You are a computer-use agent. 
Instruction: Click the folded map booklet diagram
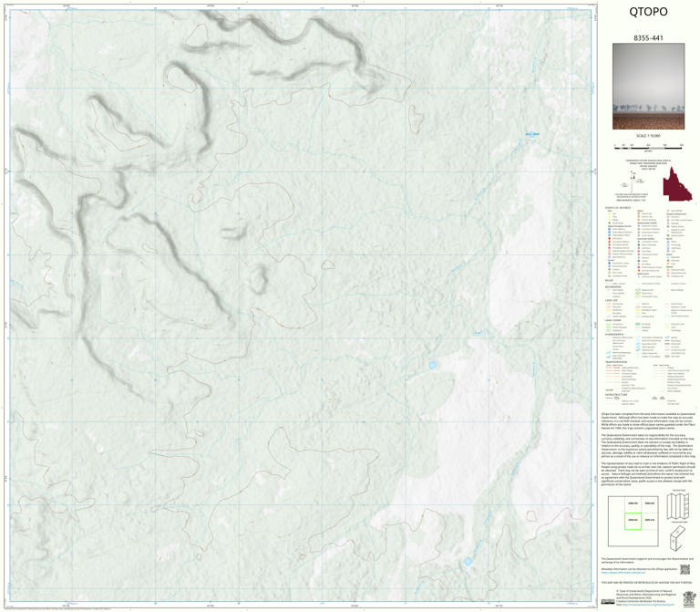[x=677, y=538]
